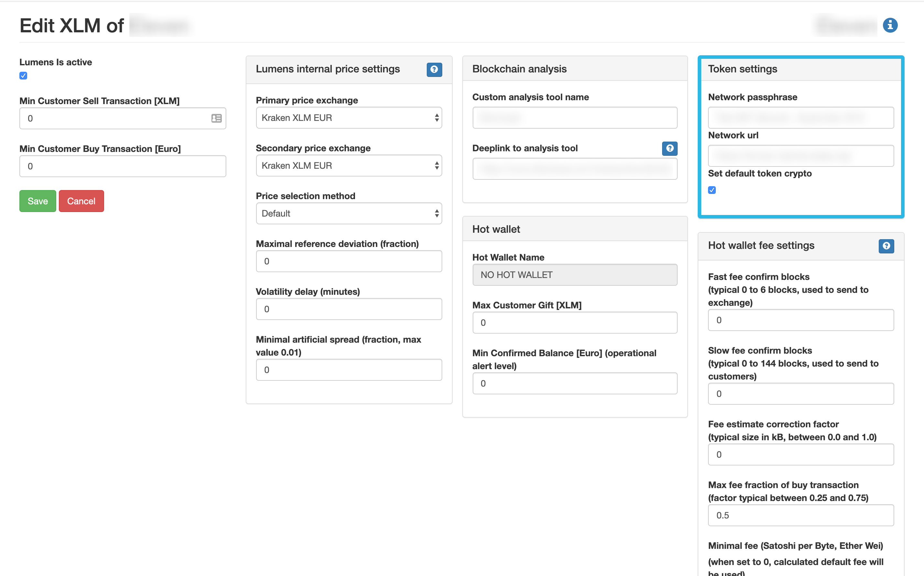Image resolution: width=924 pixels, height=576 pixels.
Task: Uncheck Set default token crypto checkbox
Action: tap(712, 190)
